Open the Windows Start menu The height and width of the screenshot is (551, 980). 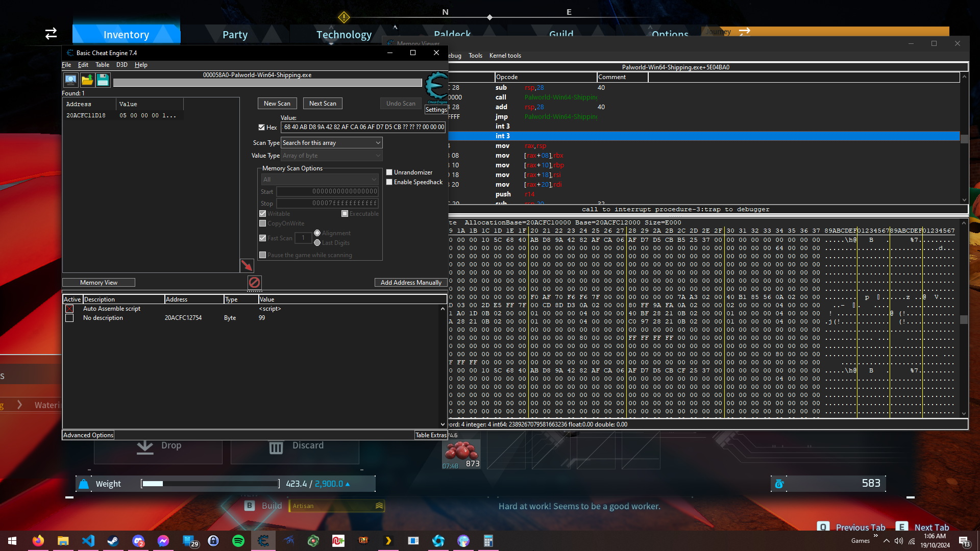[12, 541]
